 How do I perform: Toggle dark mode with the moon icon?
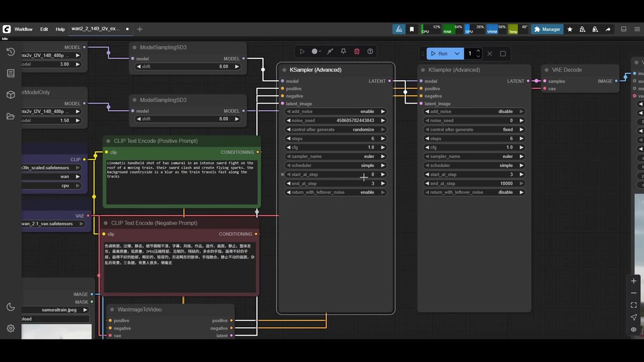click(x=10, y=307)
